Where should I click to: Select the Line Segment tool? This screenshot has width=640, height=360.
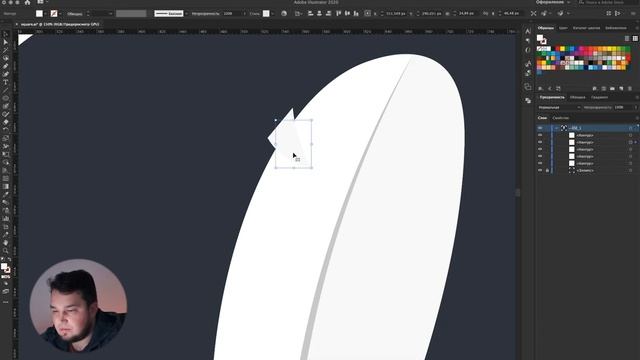point(5,90)
